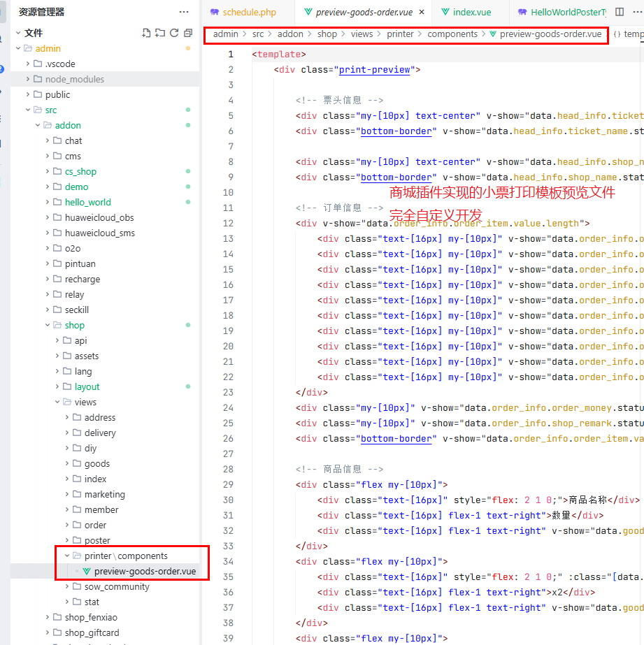The height and width of the screenshot is (645, 644).
Task: Switch to the schedule.php tab
Action: pyautogui.click(x=249, y=12)
